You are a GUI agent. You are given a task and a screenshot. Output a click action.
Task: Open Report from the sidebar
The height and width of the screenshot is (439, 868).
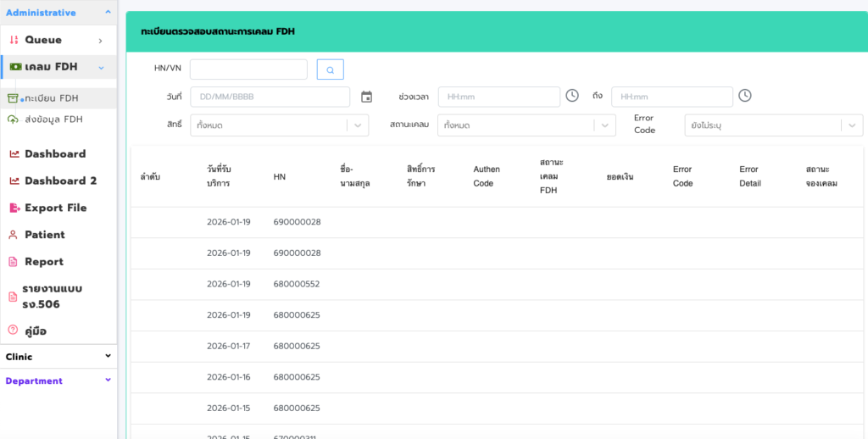click(x=43, y=262)
